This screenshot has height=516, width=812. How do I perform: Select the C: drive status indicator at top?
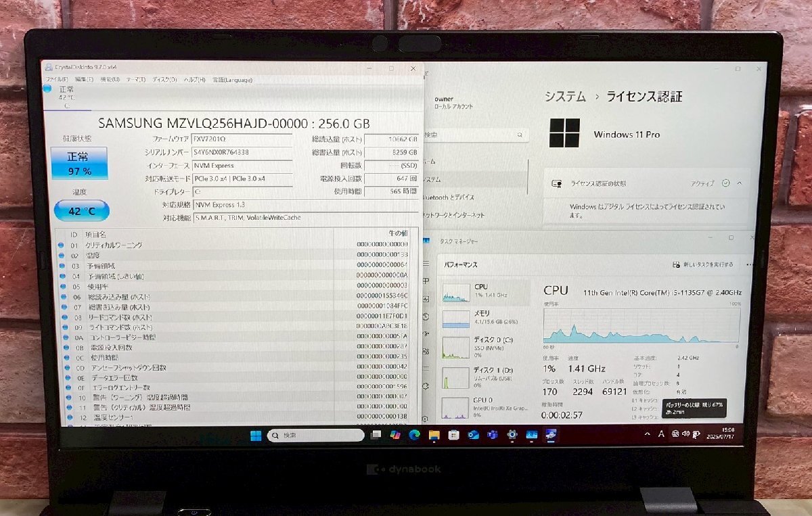coord(66,97)
